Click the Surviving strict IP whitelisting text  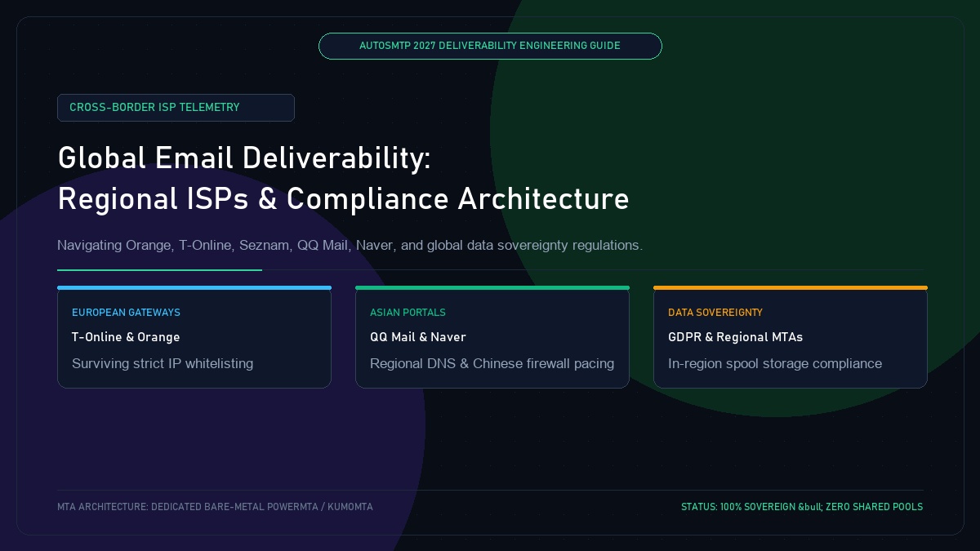tap(163, 363)
